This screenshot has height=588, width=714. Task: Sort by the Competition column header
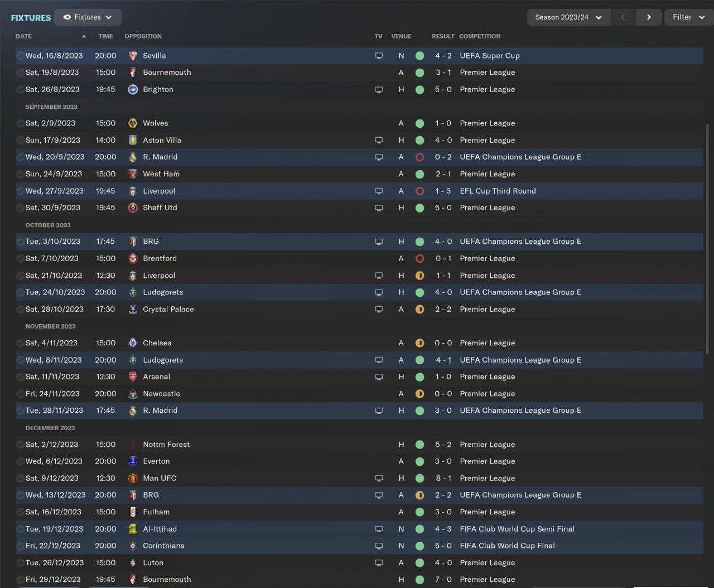tap(480, 36)
